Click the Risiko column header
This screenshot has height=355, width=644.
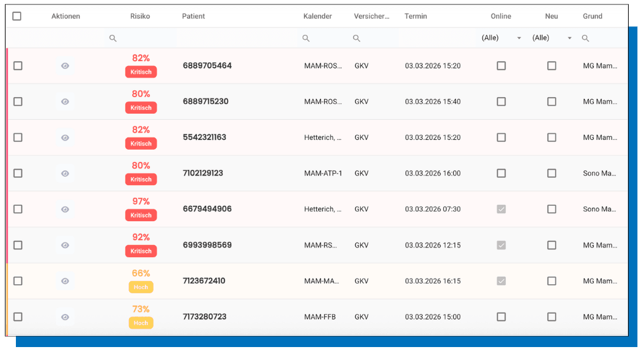click(140, 16)
